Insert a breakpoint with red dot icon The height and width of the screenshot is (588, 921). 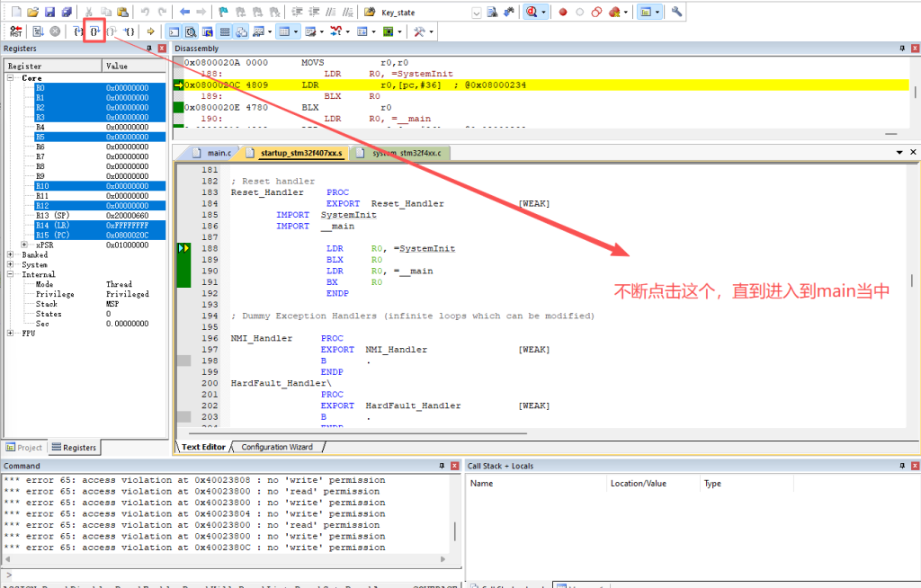pos(563,12)
